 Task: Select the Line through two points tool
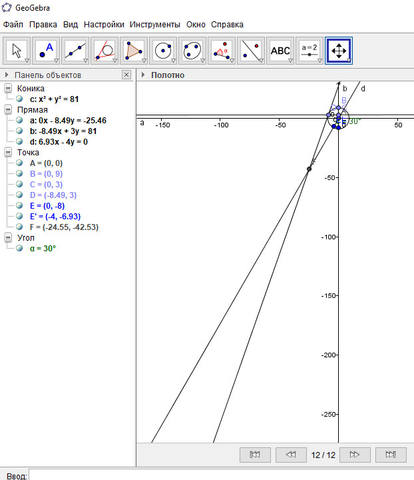(x=76, y=51)
